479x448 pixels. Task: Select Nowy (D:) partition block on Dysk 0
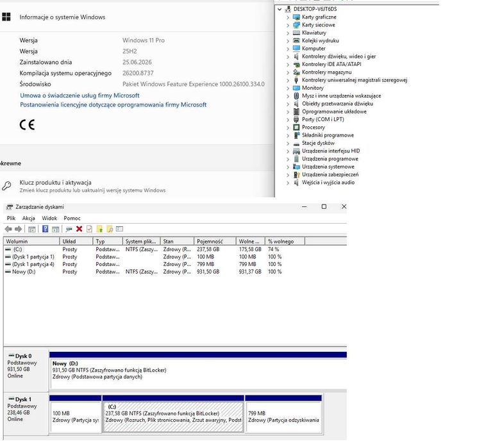[199, 373]
